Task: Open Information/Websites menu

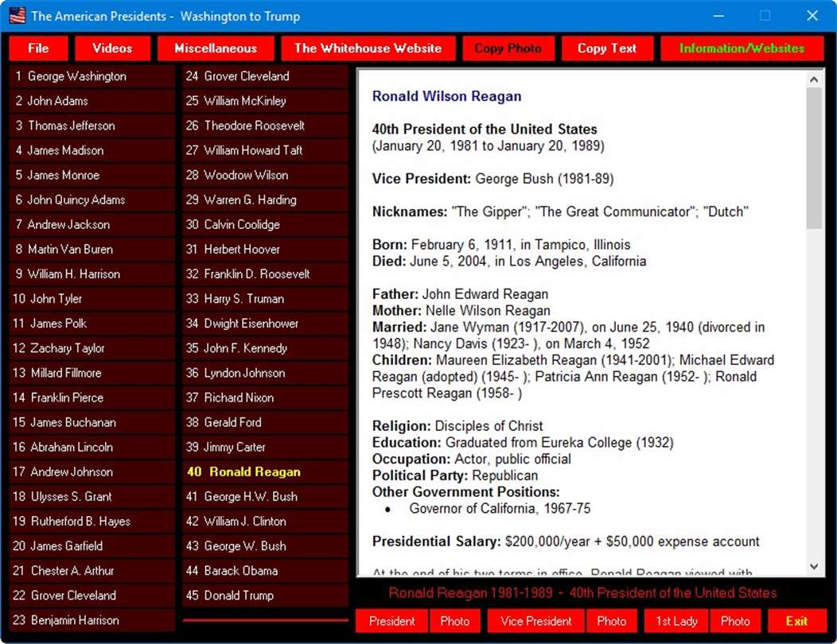Action: click(742, 48)
